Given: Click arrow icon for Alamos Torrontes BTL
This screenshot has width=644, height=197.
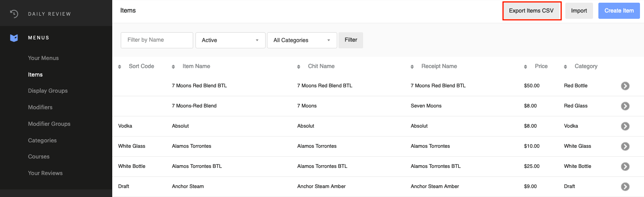Looking at the screenshot, I should (625, 167).
